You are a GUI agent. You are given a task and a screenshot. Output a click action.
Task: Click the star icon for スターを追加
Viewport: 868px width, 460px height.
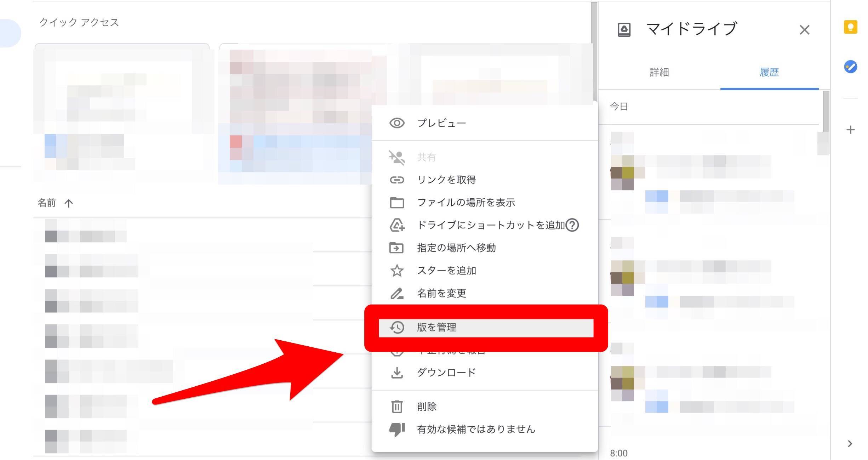(x=397, y=271)
